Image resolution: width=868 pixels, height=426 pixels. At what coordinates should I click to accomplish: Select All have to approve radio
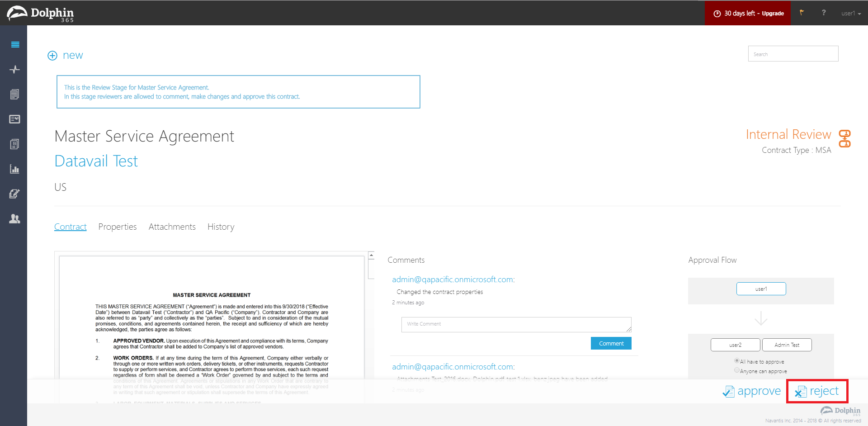(x=737, y=361)
